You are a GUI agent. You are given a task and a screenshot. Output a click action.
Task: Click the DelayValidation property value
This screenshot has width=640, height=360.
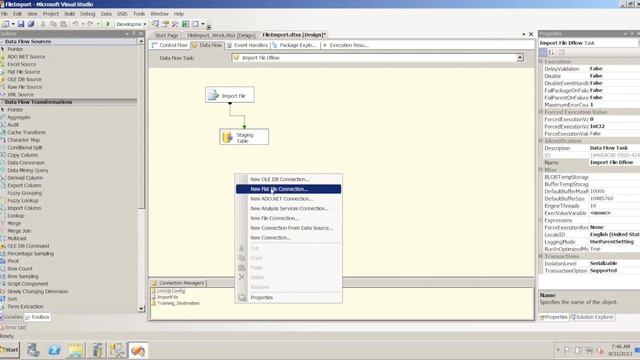(614, 69)
